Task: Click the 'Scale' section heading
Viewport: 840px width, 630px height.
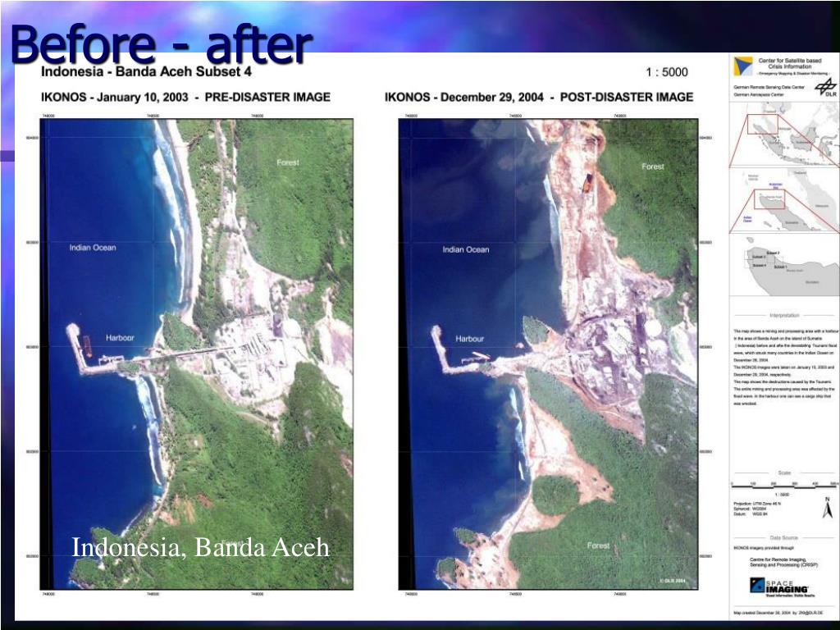Action: tap(784, 473)
